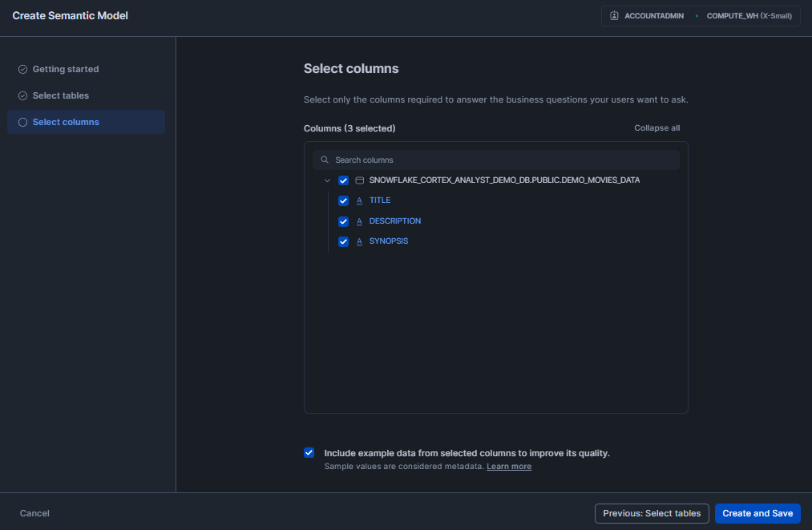Click the Create and Save button

(x=757, y=513)
